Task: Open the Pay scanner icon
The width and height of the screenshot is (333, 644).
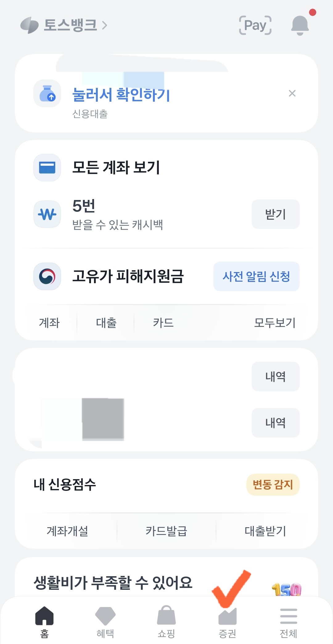Action: pos(255,25)
